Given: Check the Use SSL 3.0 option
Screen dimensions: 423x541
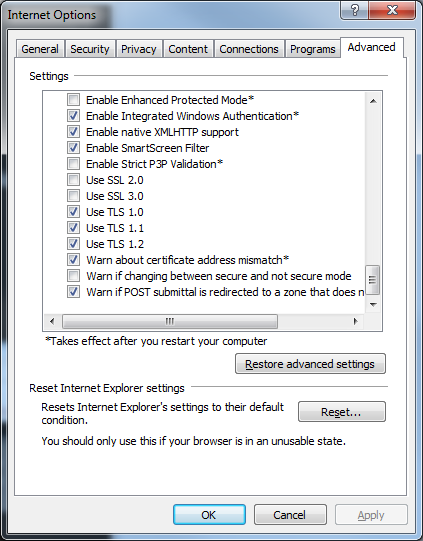Looking at the screenshot, I should click(73, 196).
